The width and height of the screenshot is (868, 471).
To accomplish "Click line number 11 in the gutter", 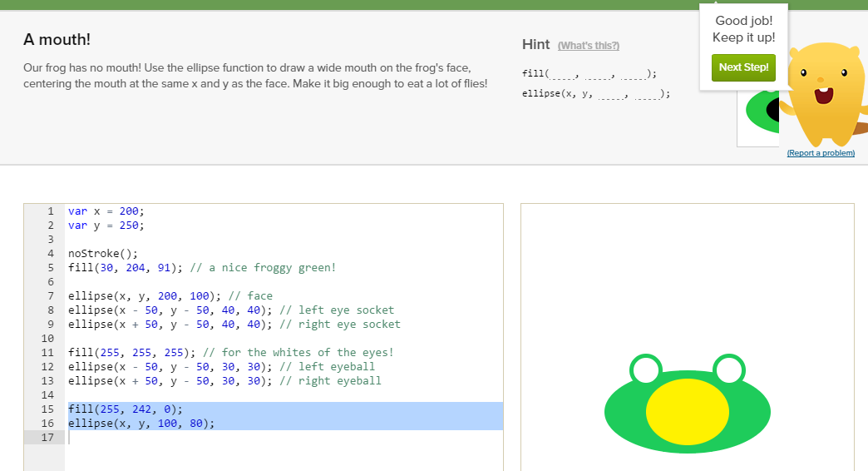I will click(x=47, y=353).
